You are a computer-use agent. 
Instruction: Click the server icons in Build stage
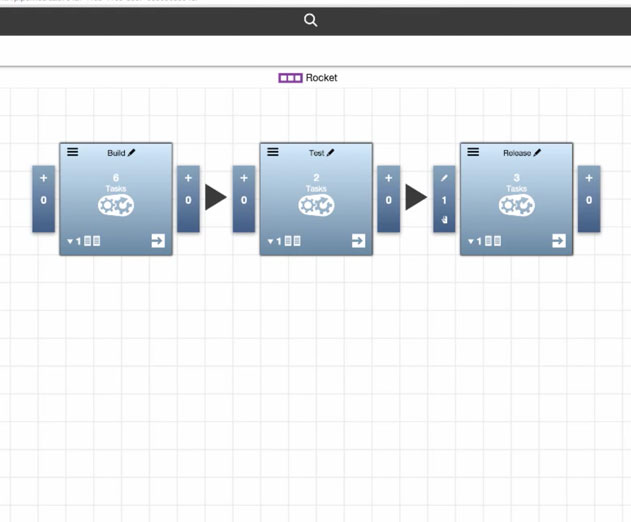click(x=92, y=241)
